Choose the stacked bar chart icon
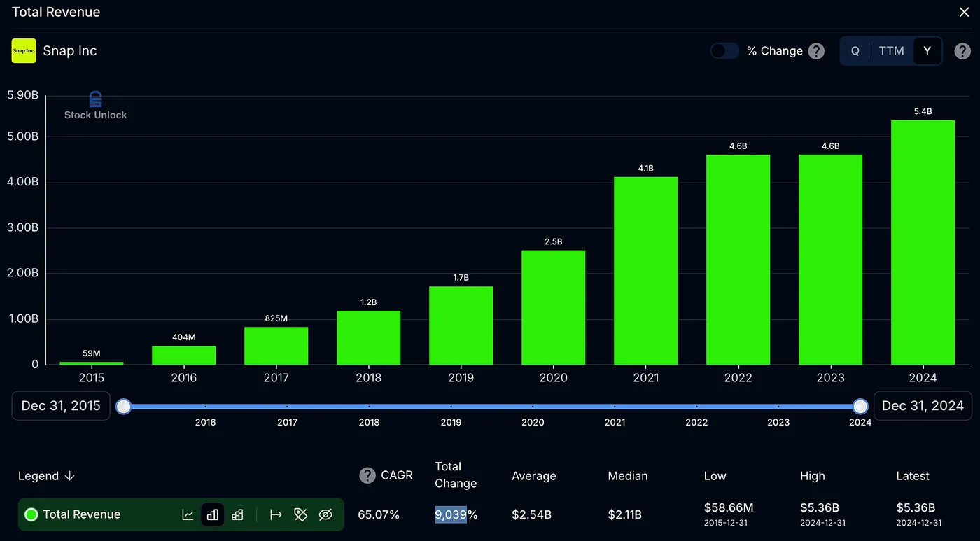 [237, 514]
